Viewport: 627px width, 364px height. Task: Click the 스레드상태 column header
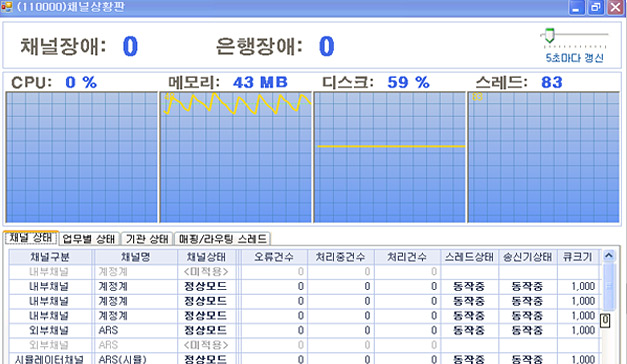(x=469, y=257)
